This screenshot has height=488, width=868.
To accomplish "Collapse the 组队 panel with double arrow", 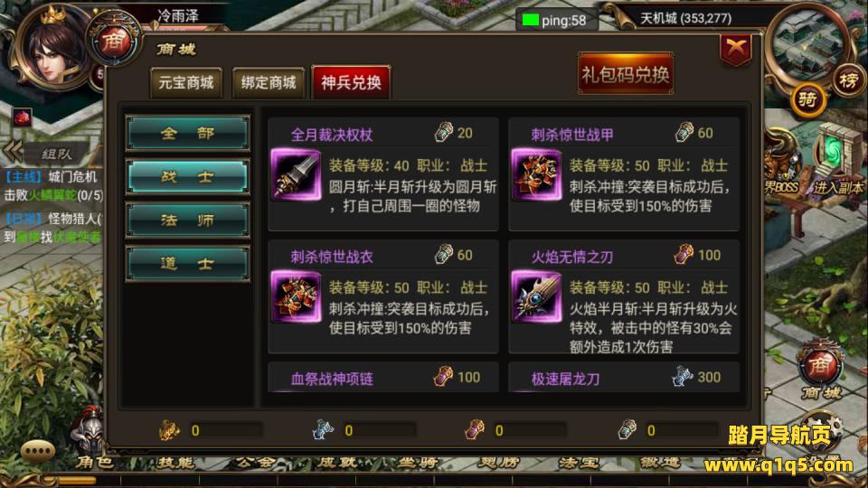I will (x=14, y=151).
